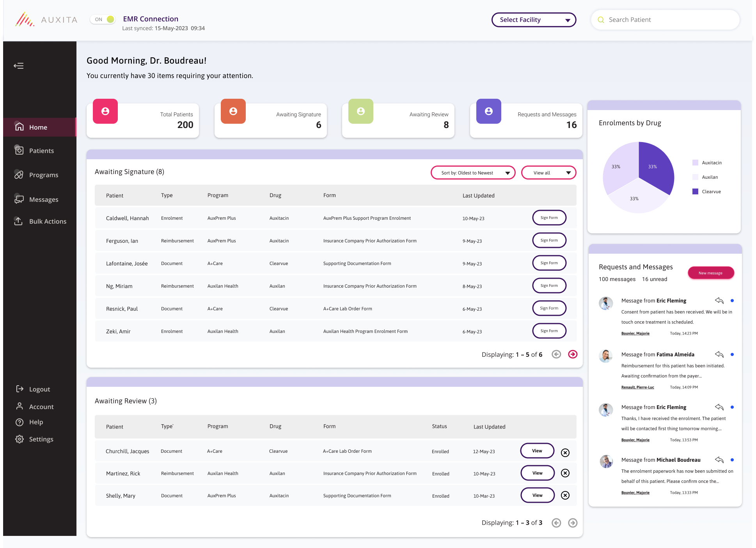Reply to Michael Boudreau's message

pyautogui.click(x=719, y=460)
